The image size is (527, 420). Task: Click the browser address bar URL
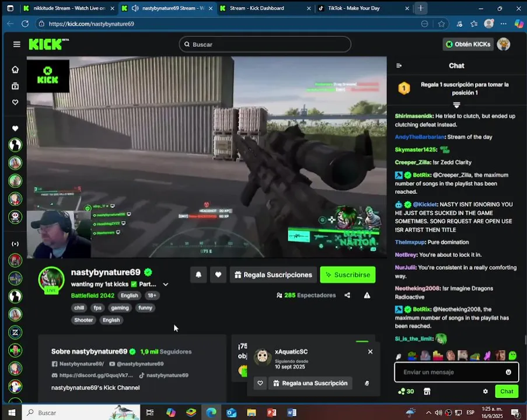coord(92,24)
